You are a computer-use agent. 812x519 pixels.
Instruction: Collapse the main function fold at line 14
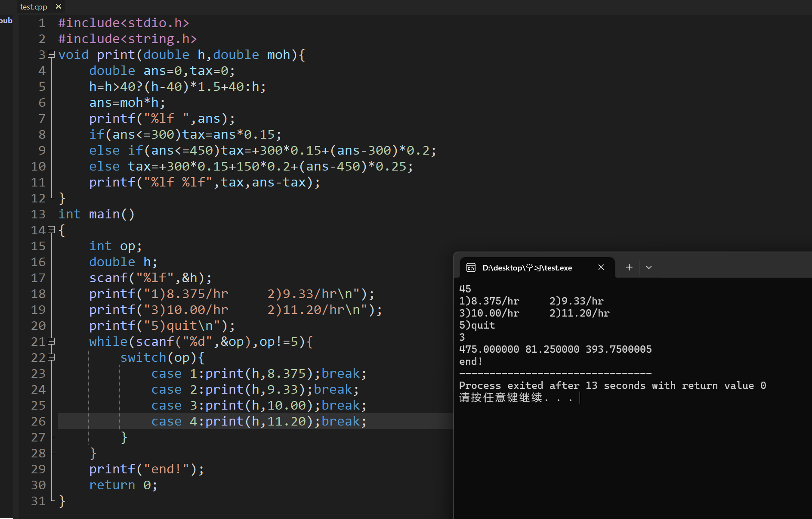click(51, 230)
